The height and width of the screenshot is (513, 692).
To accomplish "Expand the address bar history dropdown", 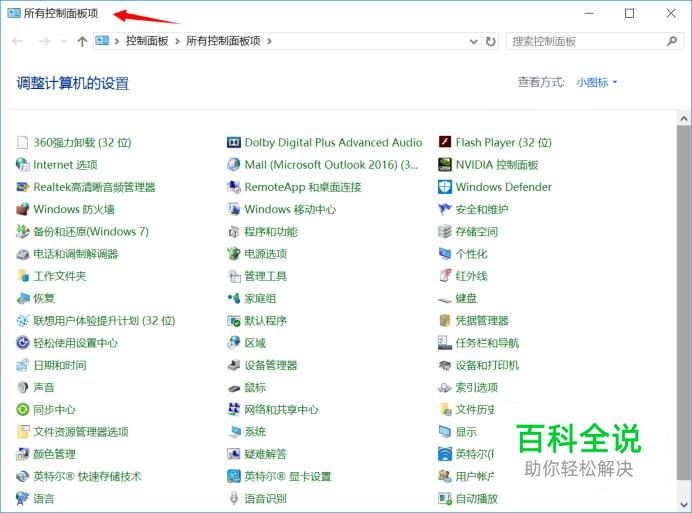I will coord(474,41).
